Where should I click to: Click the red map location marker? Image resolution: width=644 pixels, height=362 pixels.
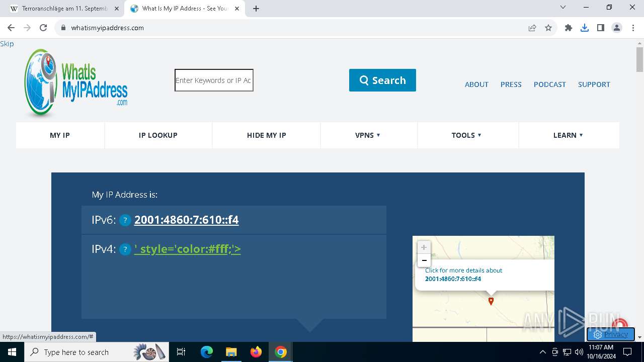[x=491, y=301]
